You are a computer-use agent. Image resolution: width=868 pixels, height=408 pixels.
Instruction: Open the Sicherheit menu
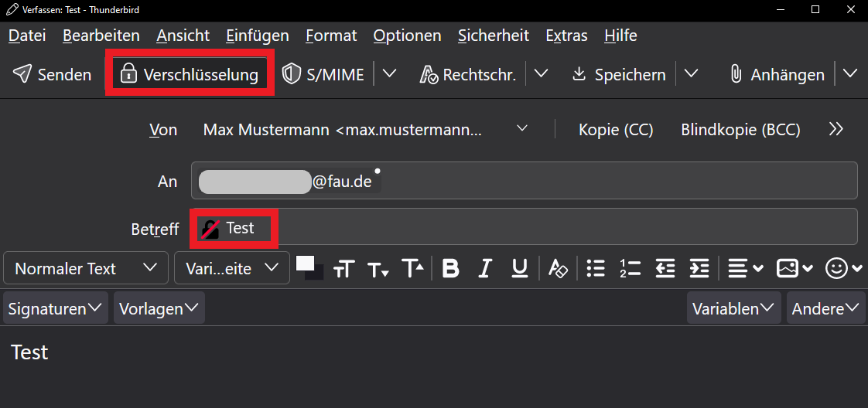click(493, 36)
